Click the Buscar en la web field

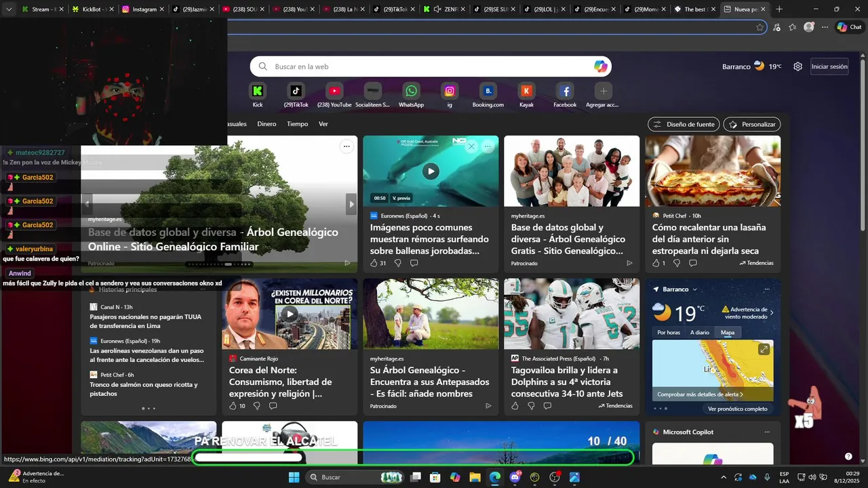[x=431, y=66]
